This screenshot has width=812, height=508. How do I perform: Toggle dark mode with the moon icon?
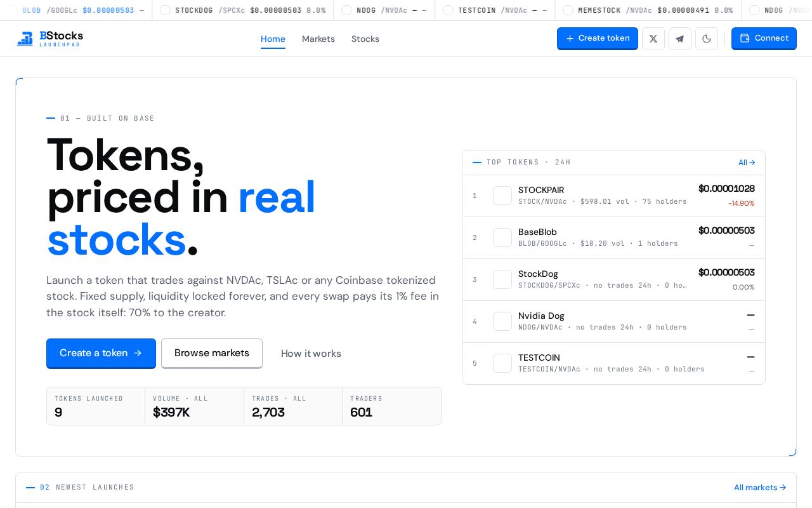(707, 39)
